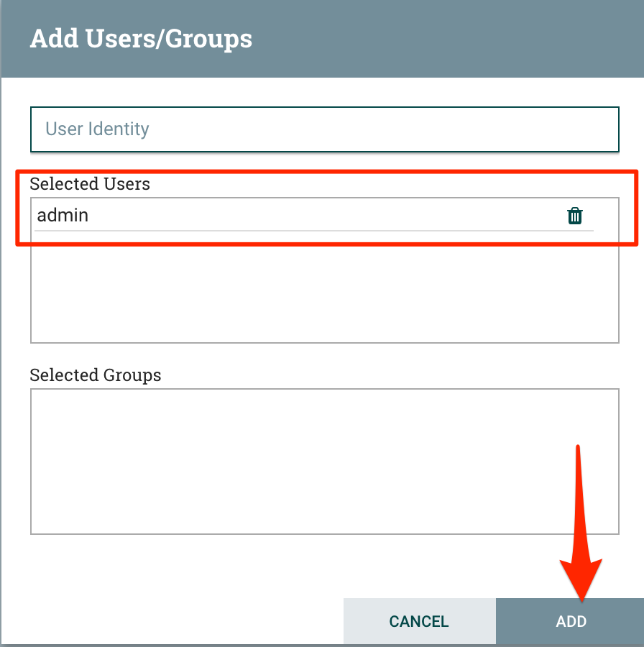Click the User Identity input field

pyautogui.click(x=324, y=129)
